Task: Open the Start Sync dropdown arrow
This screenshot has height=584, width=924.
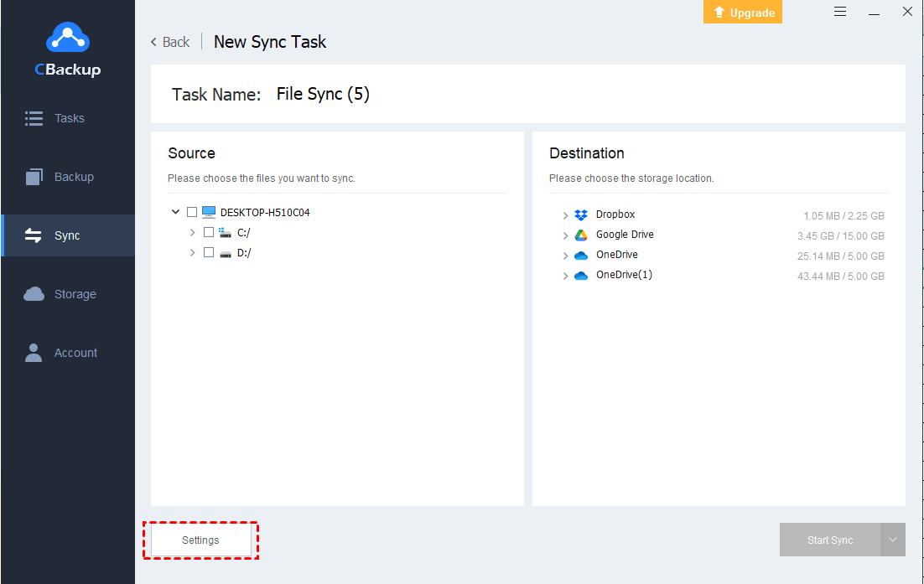Action: click(x=893, y=540)
